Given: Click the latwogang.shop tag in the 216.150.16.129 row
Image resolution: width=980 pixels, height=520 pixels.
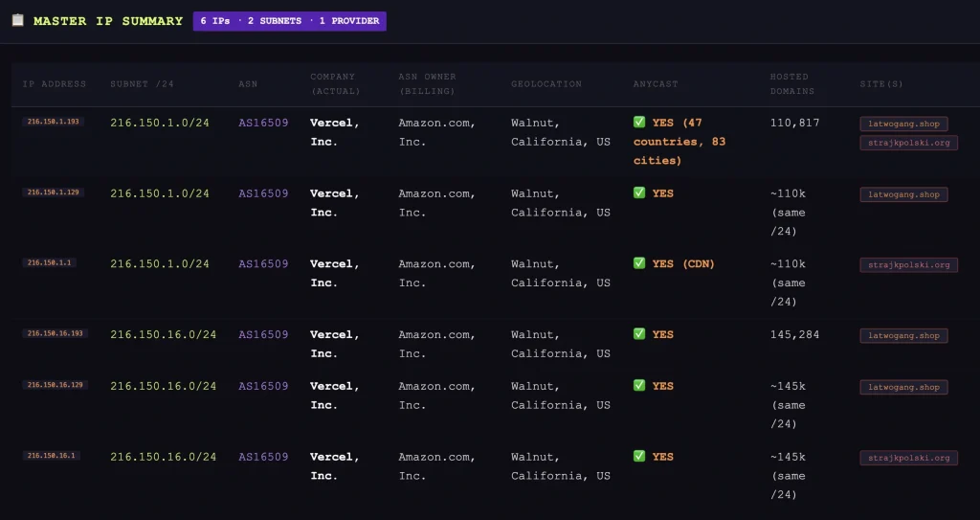Looking at the screenshot, I should 903,387.
